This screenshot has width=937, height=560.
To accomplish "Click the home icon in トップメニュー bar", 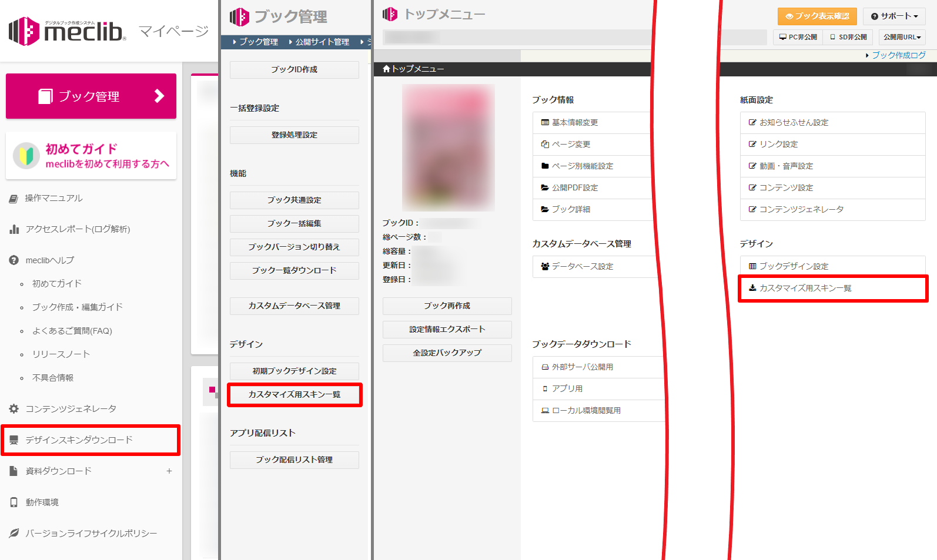I will [386, 69].
